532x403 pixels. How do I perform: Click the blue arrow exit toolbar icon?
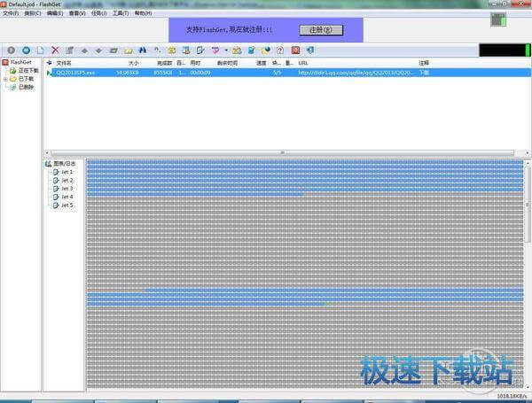click(310, 50)
